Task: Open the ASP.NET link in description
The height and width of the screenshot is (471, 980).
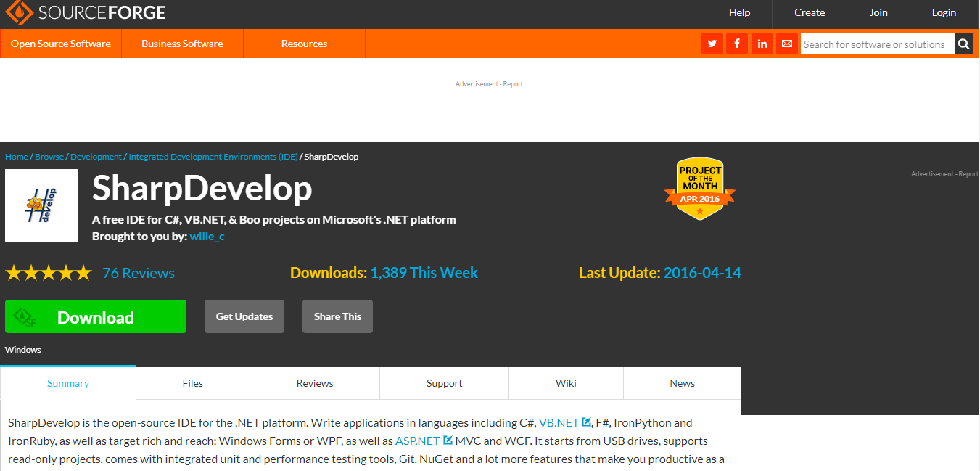Action: tap(418, 441)
